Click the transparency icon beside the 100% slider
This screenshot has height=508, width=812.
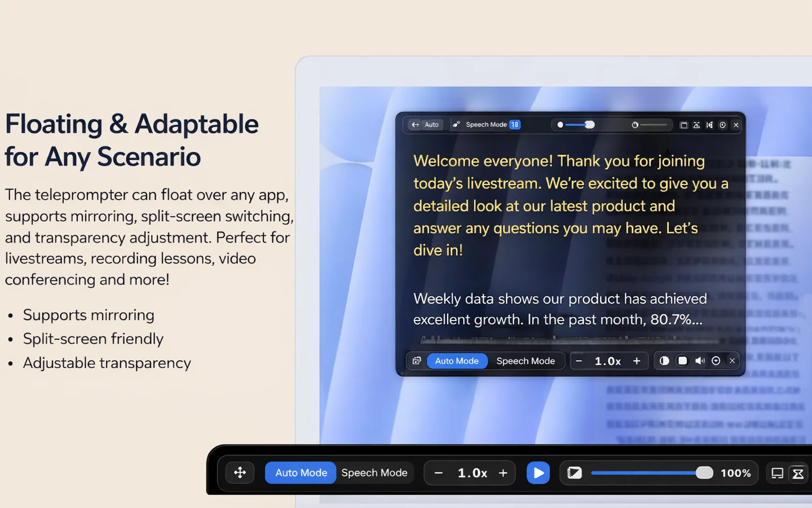tap(574, 473)
